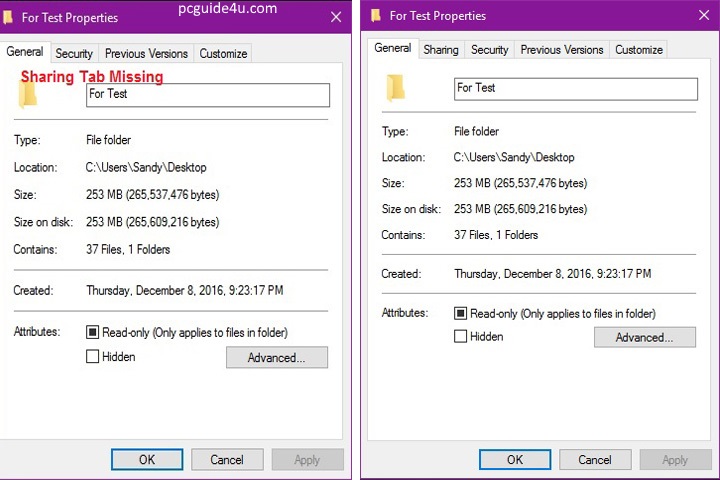The width and height of the screenshot is (720, 480).
Task: Switch to Security tab in right dialog
Action: pyautogui.click(x=489, y=50)
